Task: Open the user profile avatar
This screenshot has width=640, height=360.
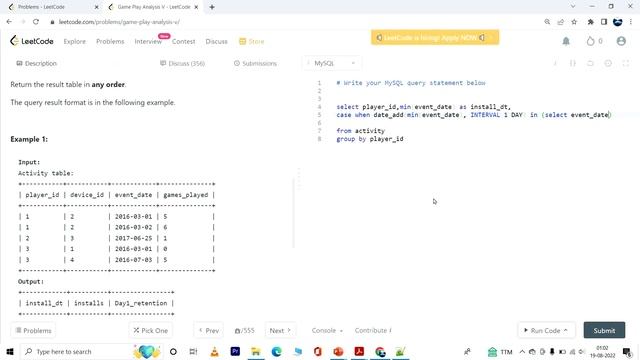Action: 621,41
